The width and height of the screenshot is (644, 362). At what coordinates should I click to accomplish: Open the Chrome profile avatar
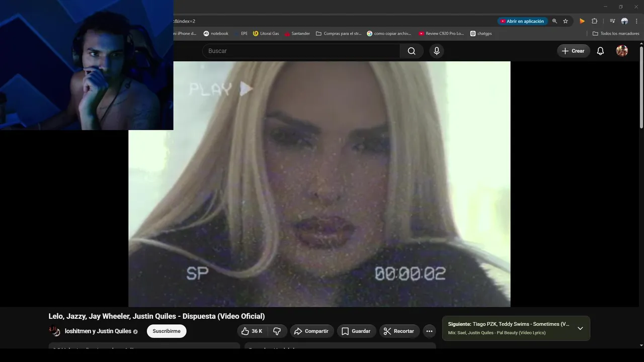point(624,21)
